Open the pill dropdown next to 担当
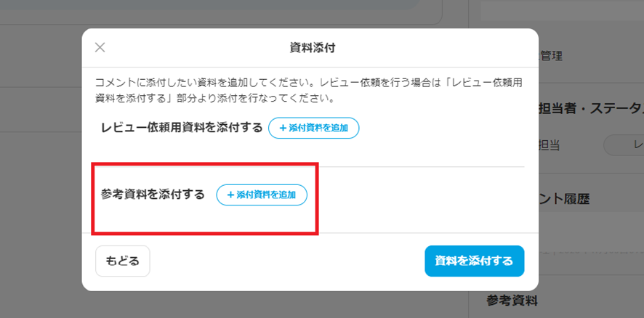The image size is (644, 318). [x=624, y=144]
